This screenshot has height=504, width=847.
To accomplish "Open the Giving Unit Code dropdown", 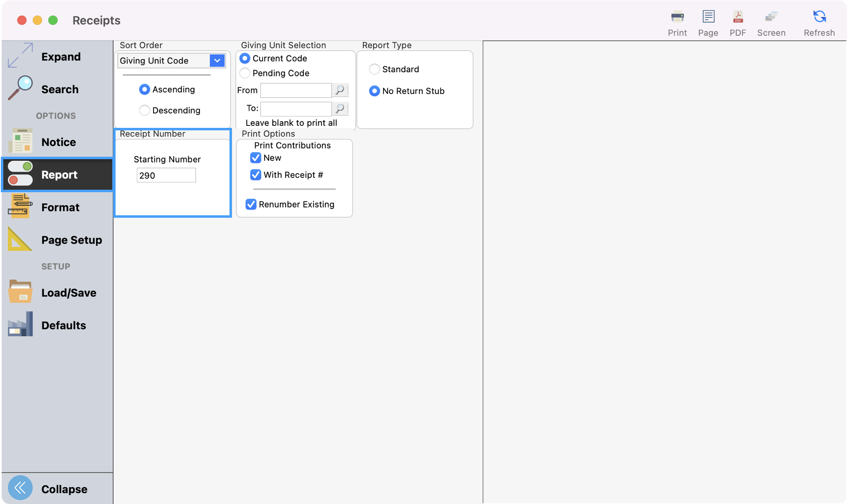I will [217, 61].
